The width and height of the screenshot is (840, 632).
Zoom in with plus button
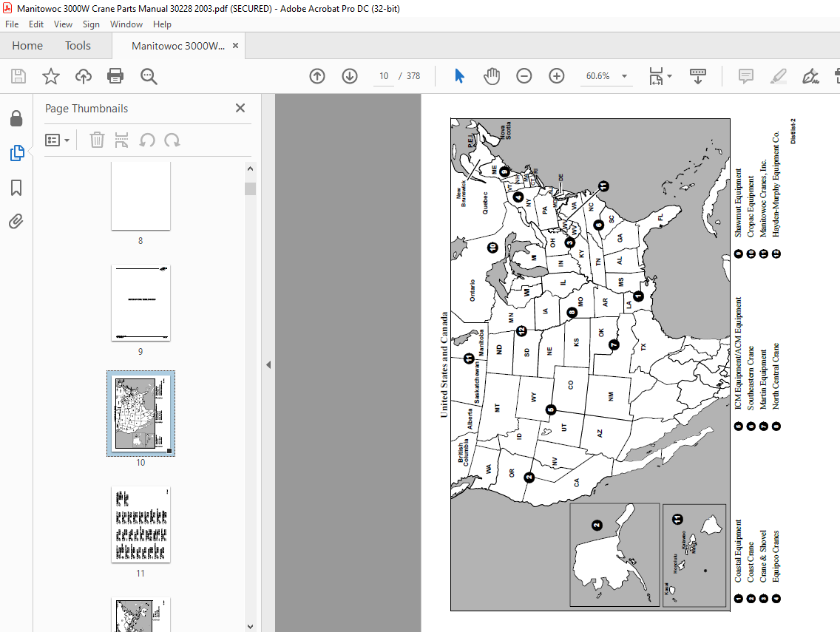click(x=557, y=76)
